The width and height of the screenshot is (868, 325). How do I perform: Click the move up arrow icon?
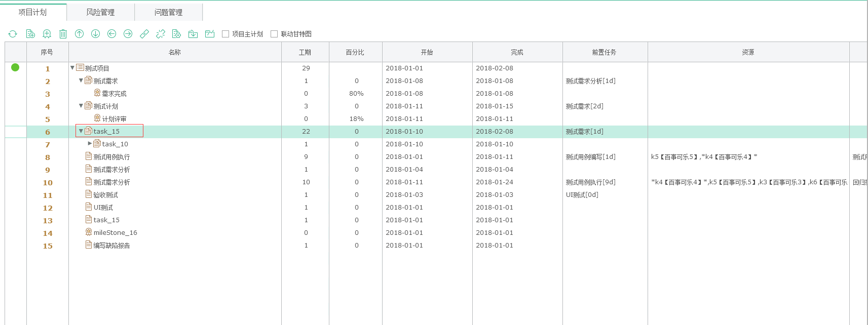(x=79, y=34)
